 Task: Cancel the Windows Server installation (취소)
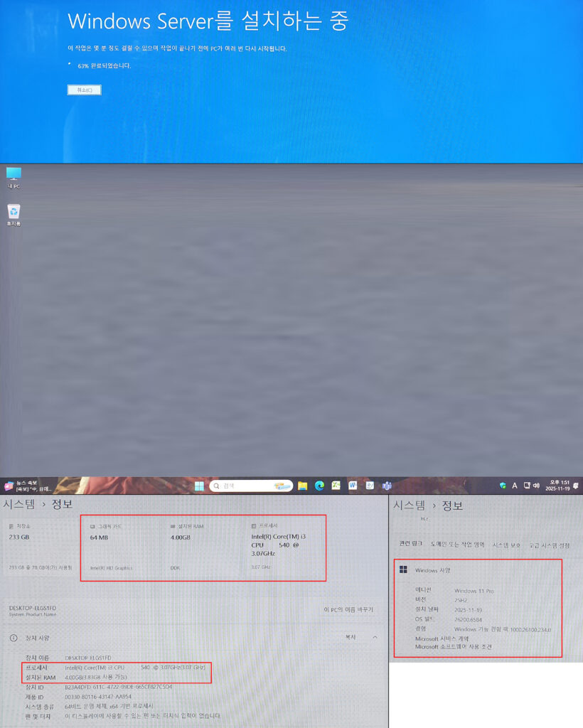click(x=84, y=90)
